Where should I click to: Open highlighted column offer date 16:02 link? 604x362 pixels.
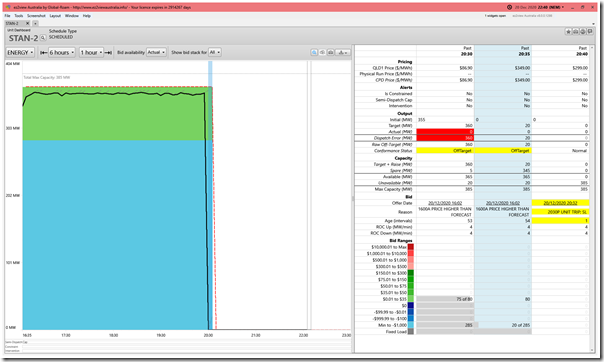(503, 203)
